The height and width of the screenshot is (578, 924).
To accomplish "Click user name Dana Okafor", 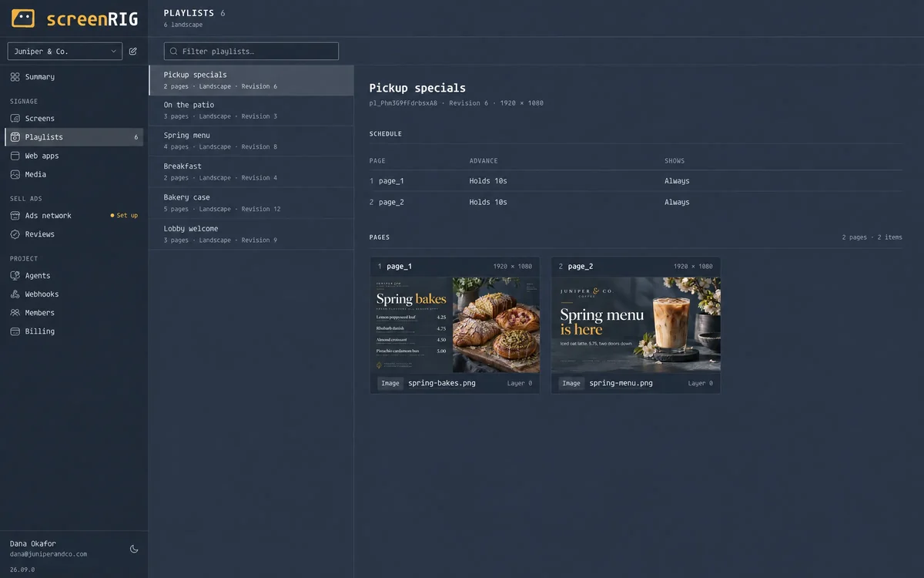I will (32, 543).
